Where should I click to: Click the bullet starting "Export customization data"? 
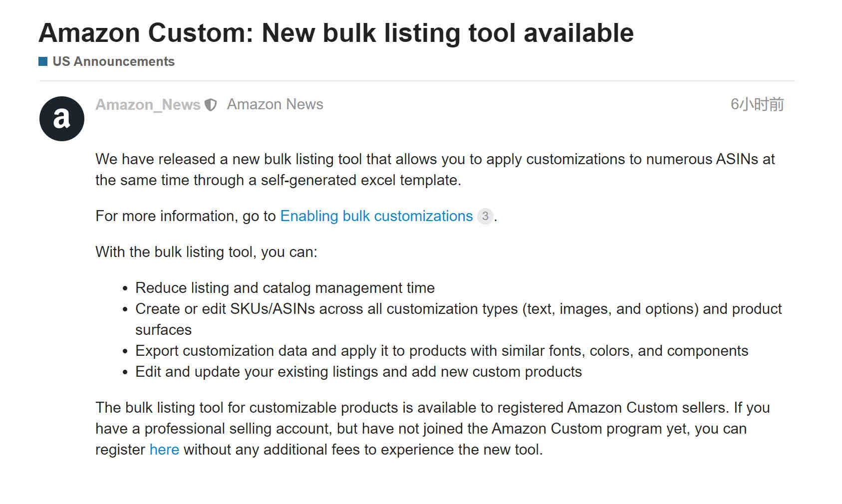click(442, 351)
